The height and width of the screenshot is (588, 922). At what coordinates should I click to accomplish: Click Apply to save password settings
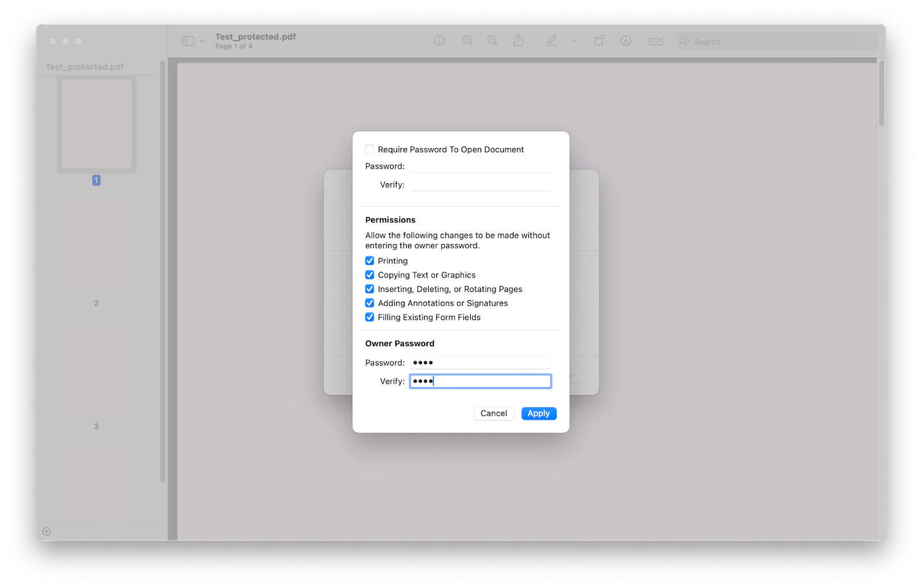538,413
